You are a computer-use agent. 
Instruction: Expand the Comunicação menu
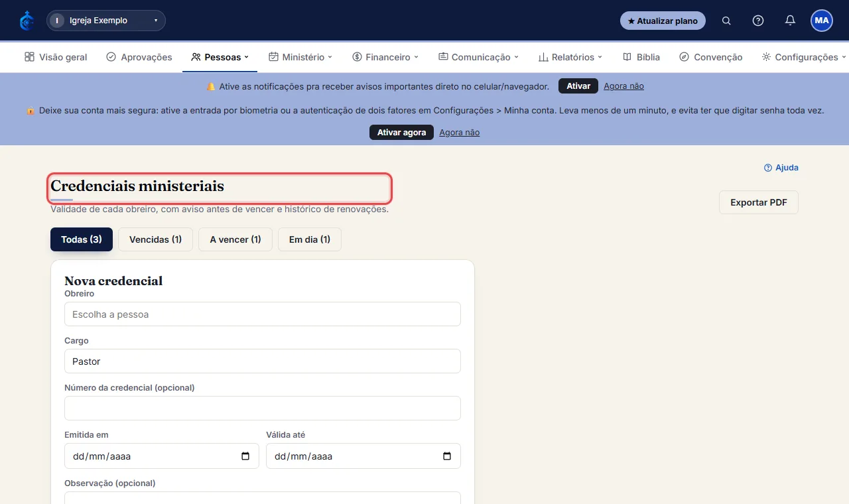[x=478, y=57]
